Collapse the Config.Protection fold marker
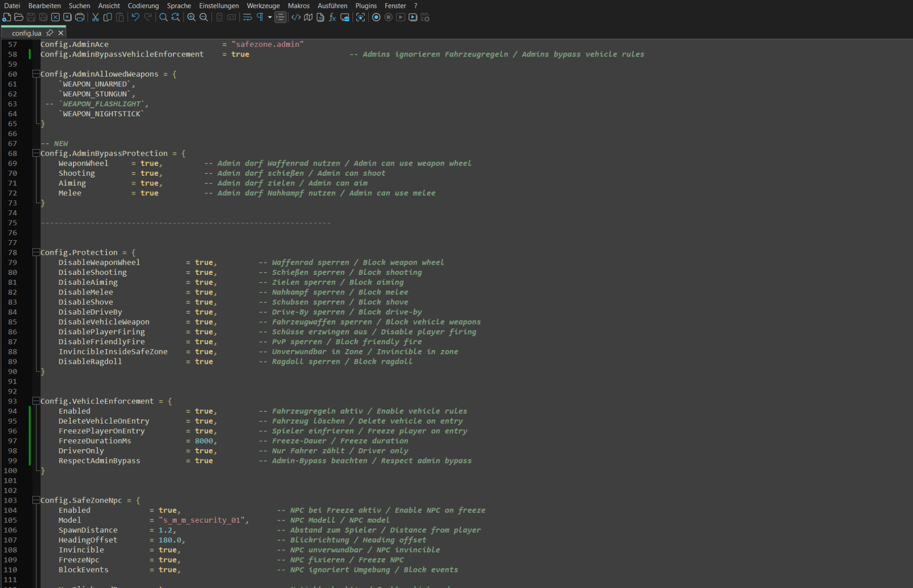The image size is (913, 588). tap(36, 252)
